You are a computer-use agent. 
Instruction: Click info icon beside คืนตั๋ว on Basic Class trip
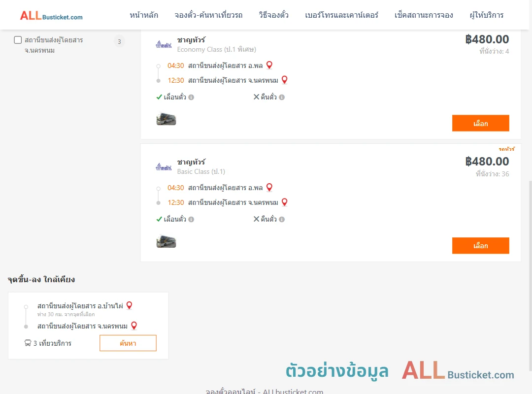tap(282, 220)
